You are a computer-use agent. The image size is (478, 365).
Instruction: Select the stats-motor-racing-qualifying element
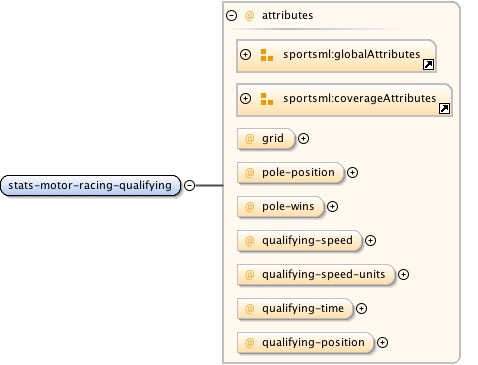[90, 185]
